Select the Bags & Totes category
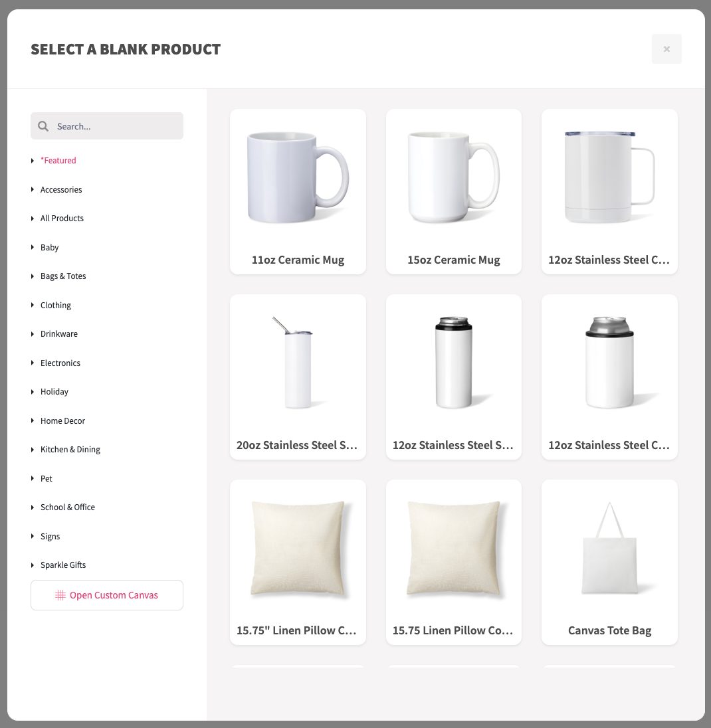 [63, 276]
